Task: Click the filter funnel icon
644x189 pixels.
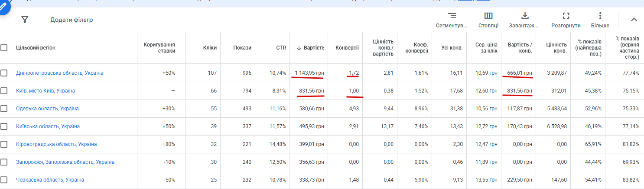Action: click(25, 20)
